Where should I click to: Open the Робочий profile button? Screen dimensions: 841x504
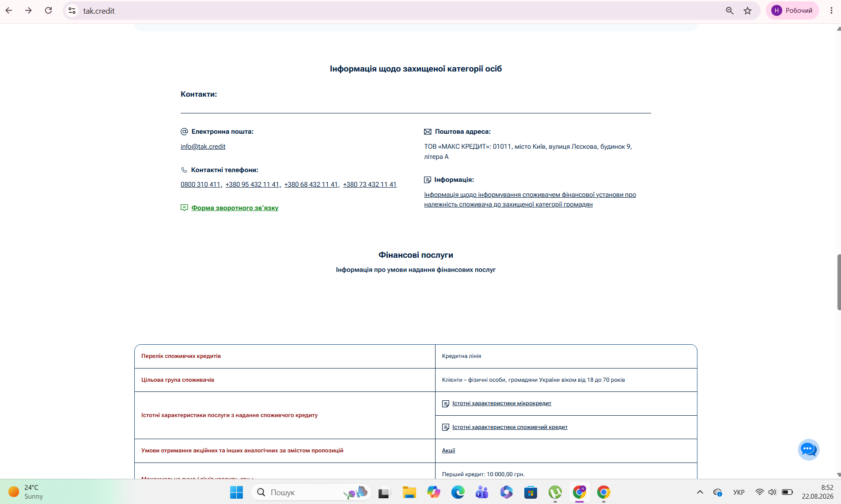792,11
